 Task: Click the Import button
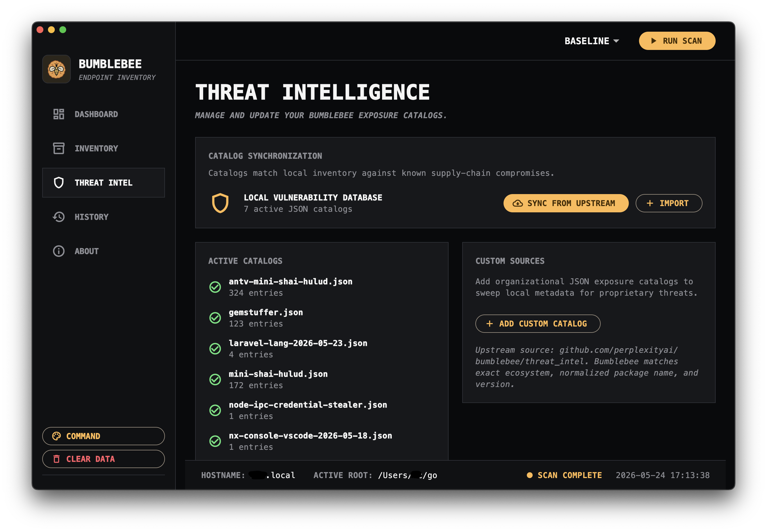669,203
